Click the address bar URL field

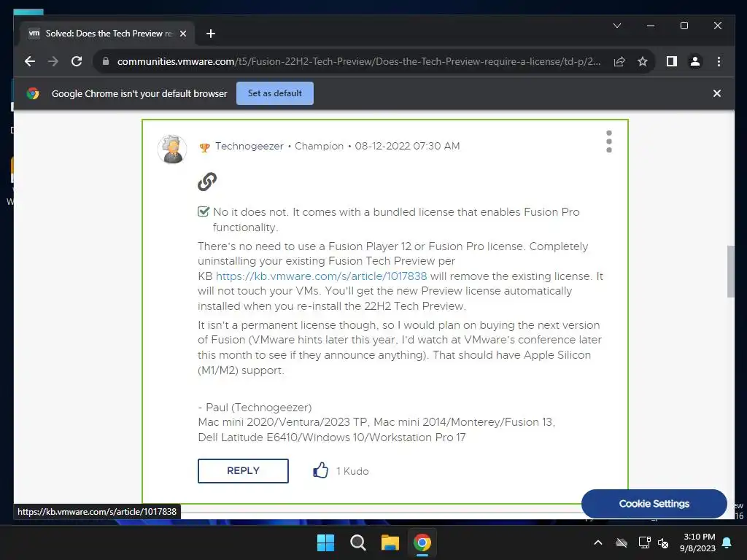point(359,61)
